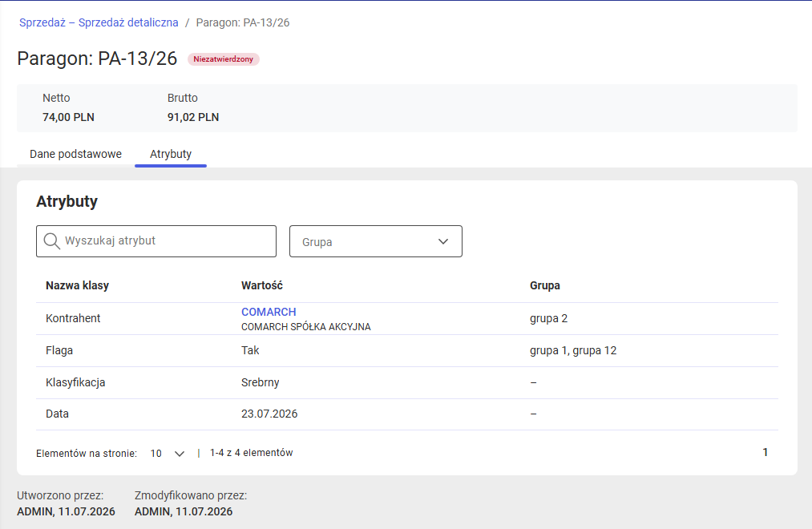Image resolution: width=812 pixels, height=529 pixels.
Task: Sort by the Nazwa klasy column header
Action: (77, 285)
